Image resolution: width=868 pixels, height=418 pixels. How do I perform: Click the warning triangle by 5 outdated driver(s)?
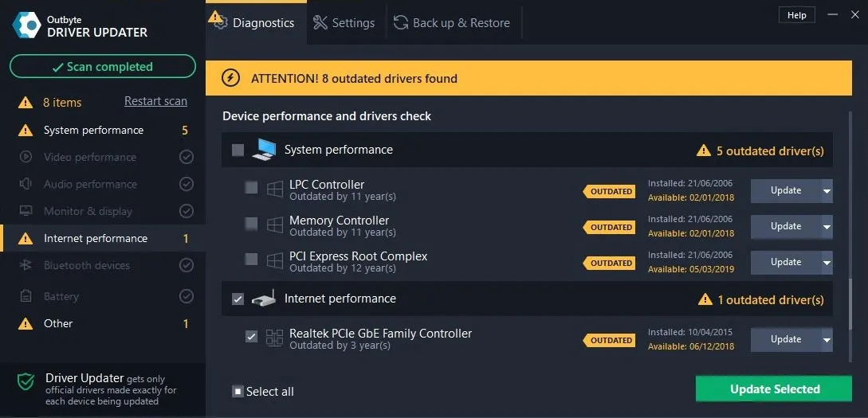click(x=704, y=150)
